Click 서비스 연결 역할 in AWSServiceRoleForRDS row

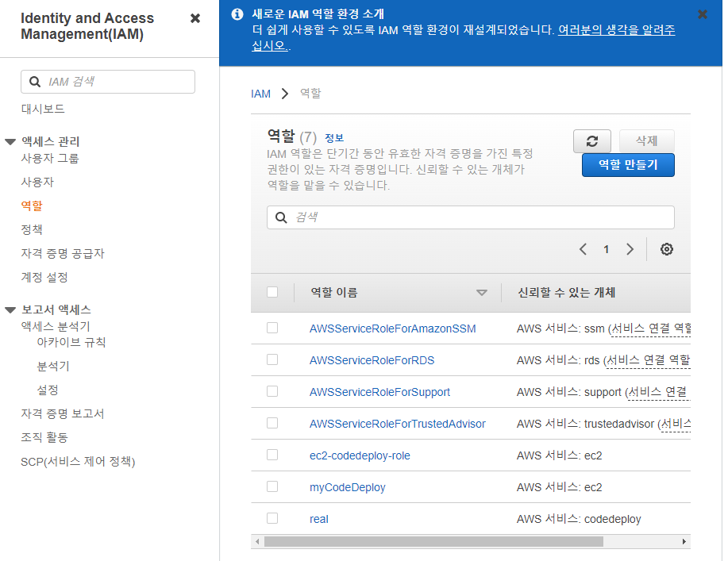point(649,360)
